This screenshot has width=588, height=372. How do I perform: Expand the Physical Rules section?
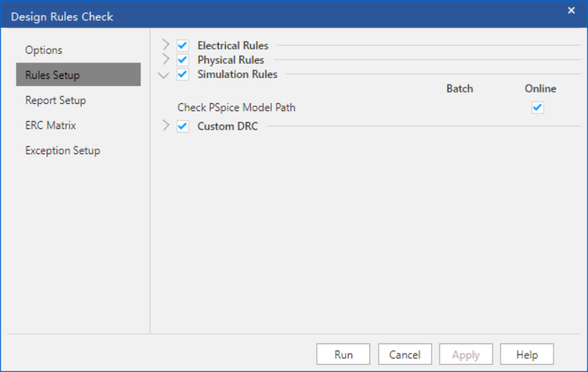tap(166, 59)
